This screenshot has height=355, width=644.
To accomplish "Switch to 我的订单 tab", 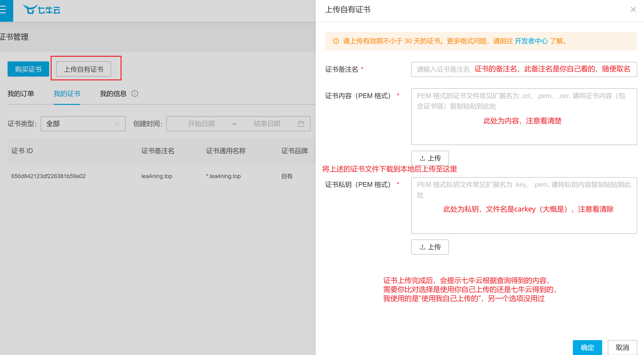I will coord(21,94).
